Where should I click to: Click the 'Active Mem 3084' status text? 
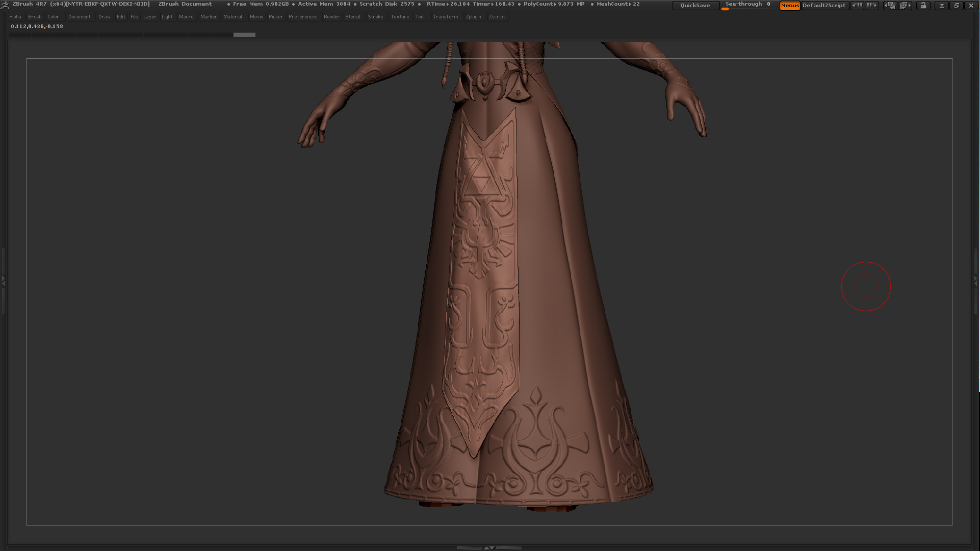[x=324, y=4]
